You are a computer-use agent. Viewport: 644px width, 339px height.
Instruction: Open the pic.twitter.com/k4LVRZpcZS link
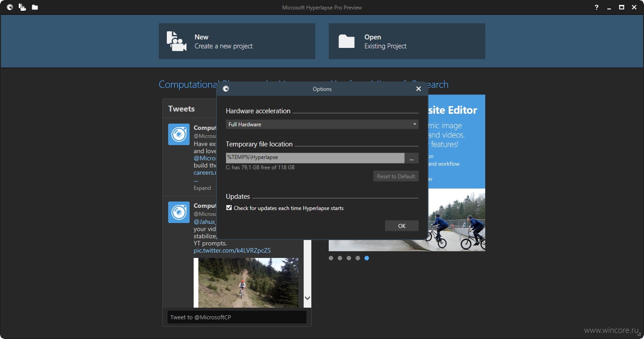click(x=232, y=250)
